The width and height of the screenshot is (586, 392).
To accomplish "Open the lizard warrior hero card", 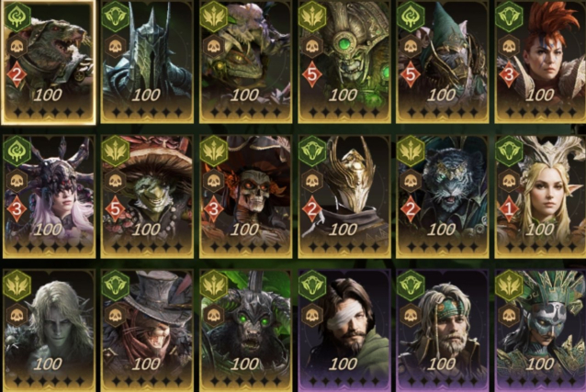I will click(x=245, y=62).
